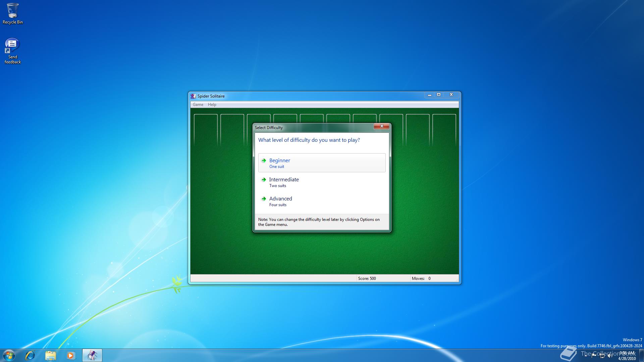
Task: Click the taskbar clock showing 9:56 AM
Action: [627, 356]
